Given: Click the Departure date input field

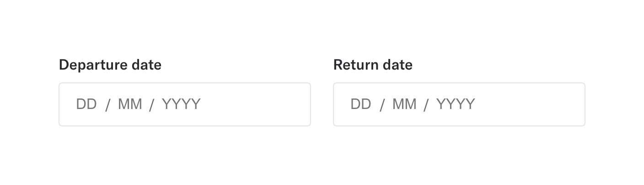Looking at the screenshot, I should click(x=184, y=104).
